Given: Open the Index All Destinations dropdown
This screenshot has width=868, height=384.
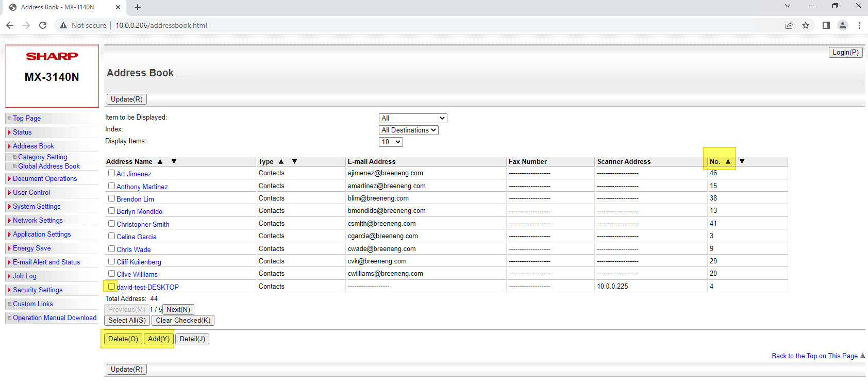Looking at the screenshot, I should point(409,130).
